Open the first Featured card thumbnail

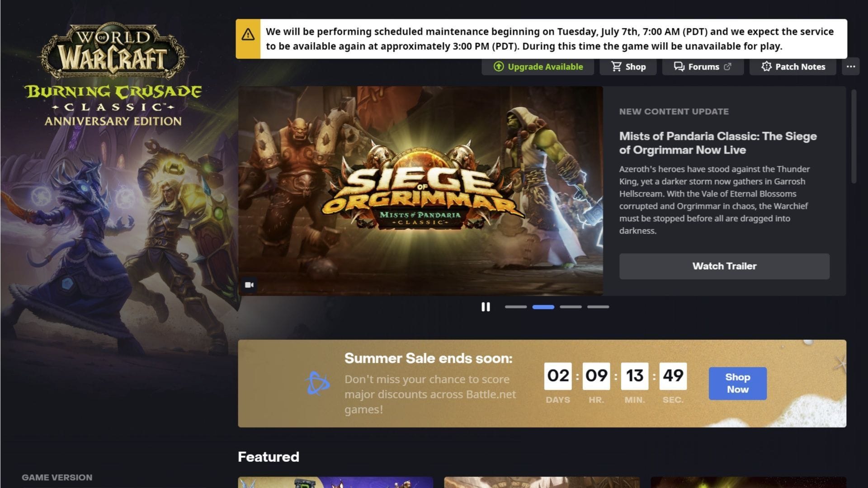(335, 482)
